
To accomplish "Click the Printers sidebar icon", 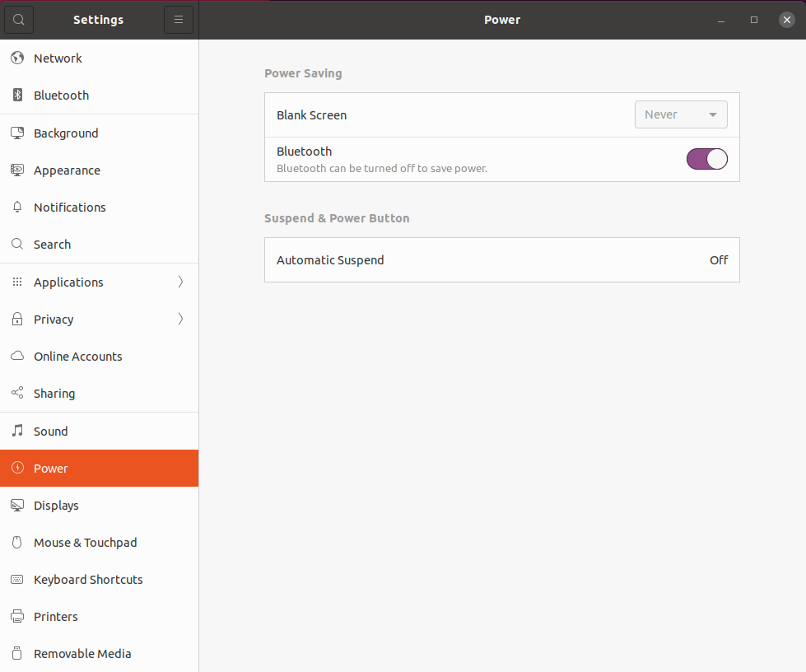I will [x=16, y=616].
